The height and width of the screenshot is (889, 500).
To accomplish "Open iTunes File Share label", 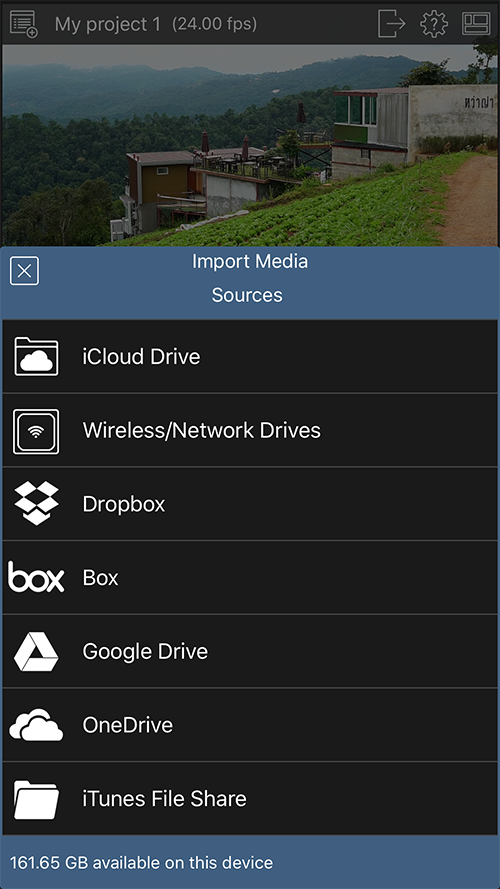I will tap(164, 799).
